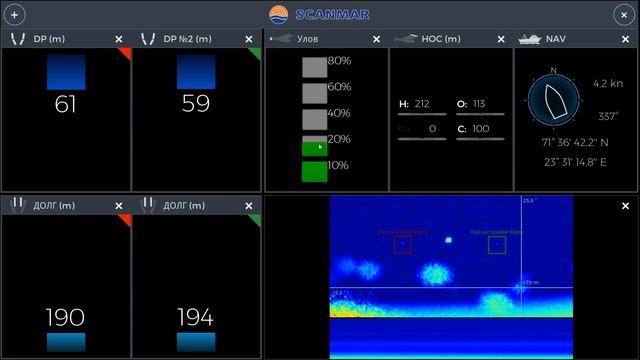Click the blue bar above value 61
640x360 pixels.
[x=66, y=72]
